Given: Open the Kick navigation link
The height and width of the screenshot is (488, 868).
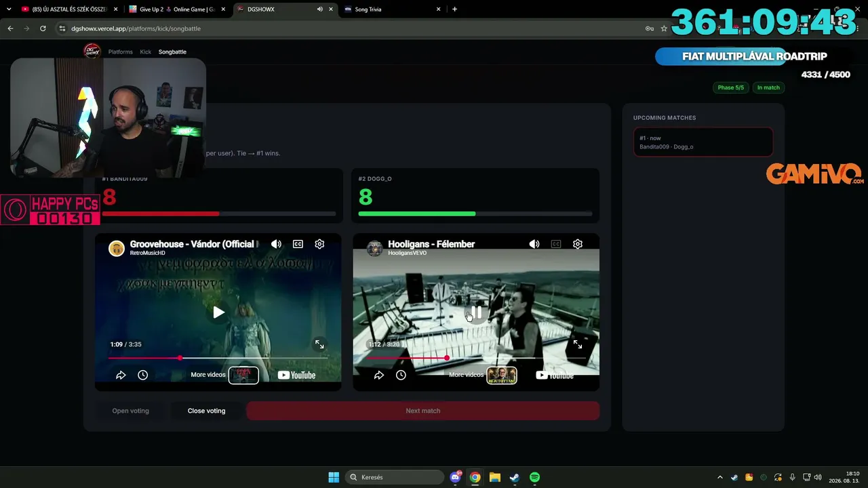Looking at the screenshot, I should click(x=146, y=52).
